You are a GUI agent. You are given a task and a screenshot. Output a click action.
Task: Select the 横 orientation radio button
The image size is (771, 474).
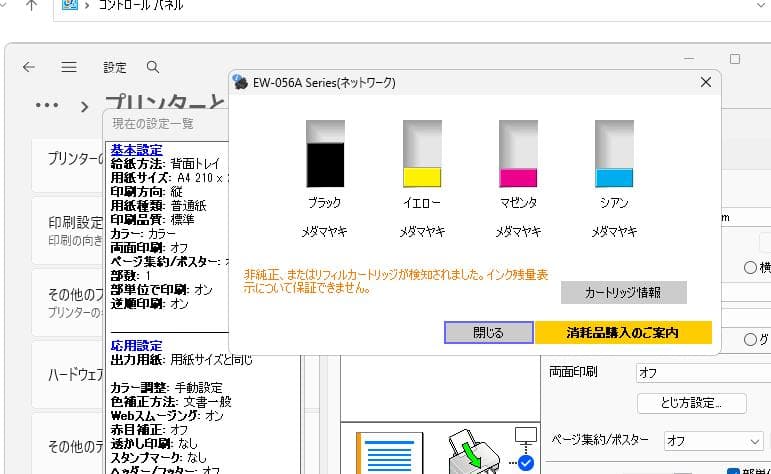pos(750,267)
